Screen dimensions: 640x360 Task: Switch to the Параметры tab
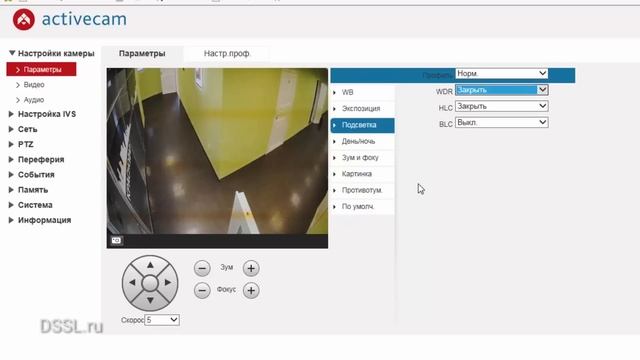point(142,53)
